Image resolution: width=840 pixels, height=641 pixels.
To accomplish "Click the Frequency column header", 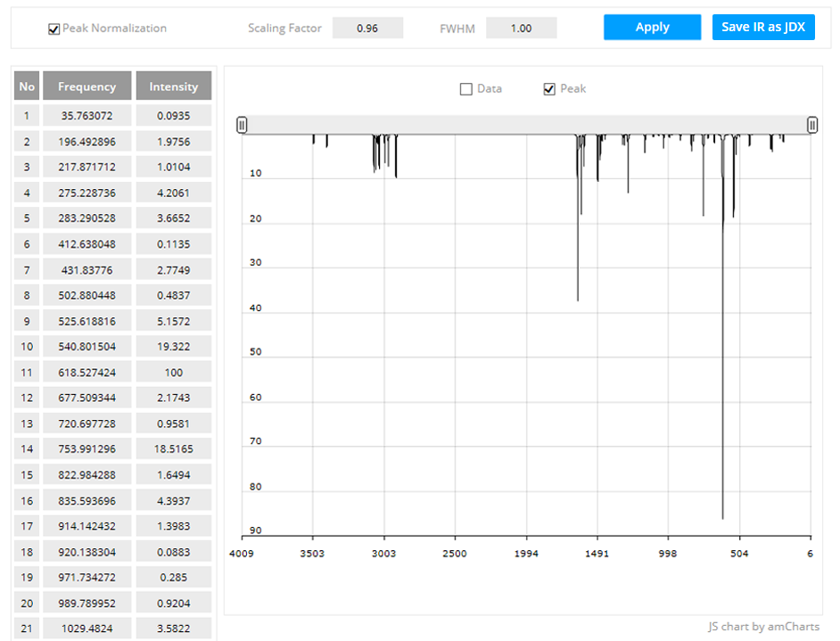I will point(86,86).
